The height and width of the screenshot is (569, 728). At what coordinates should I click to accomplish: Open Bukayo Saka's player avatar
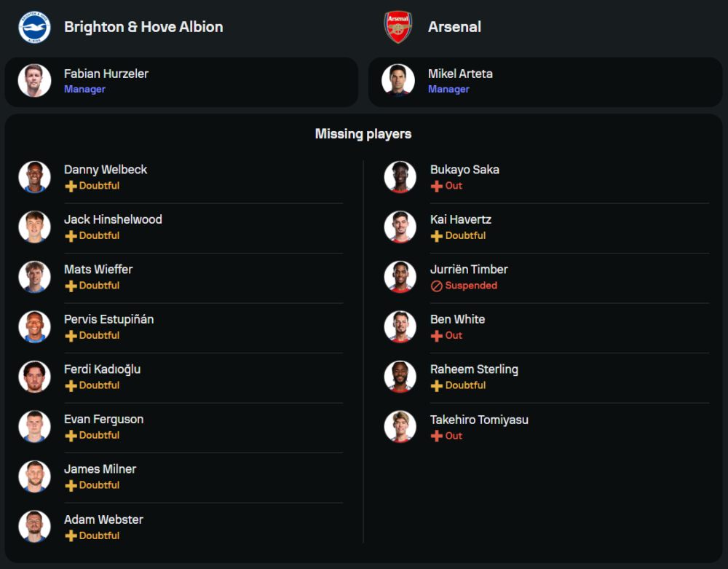pyautogui.click(x=400, y=177)
